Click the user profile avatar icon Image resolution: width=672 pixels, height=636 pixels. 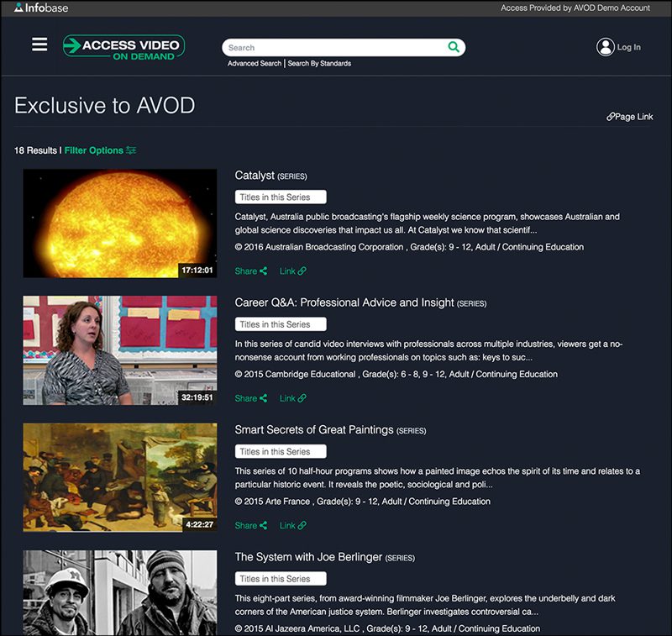[605, 47]
